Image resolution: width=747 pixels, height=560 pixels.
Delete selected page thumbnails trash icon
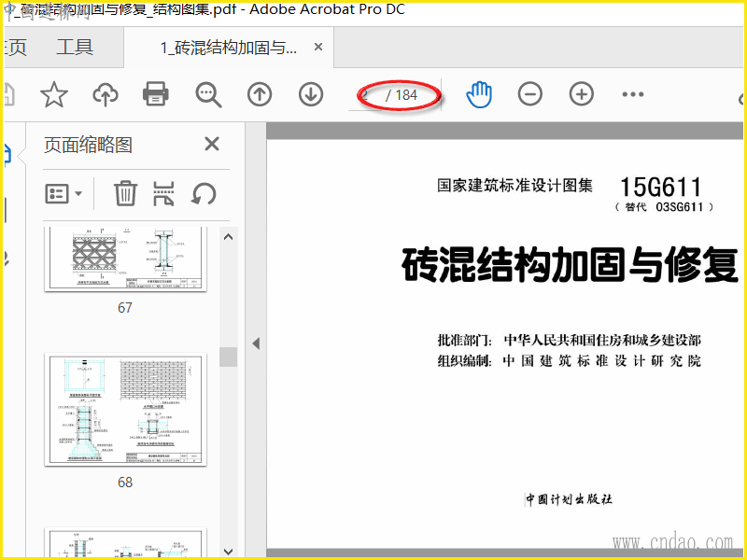click(x=125, y=194)
